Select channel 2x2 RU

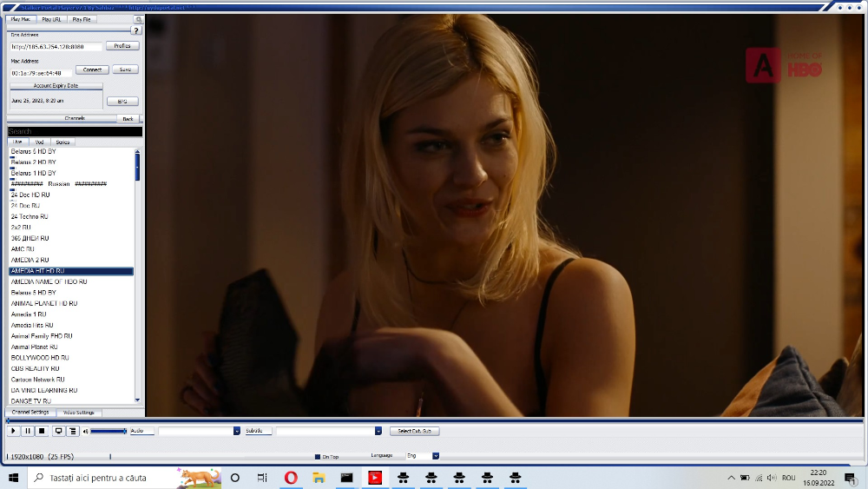(71, 228)
